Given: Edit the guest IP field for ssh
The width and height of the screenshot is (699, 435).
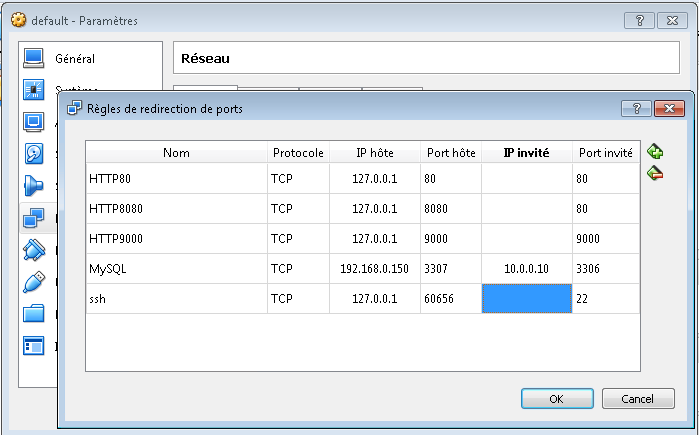Looking at the screenshot, I should click(x=526, y=299).
